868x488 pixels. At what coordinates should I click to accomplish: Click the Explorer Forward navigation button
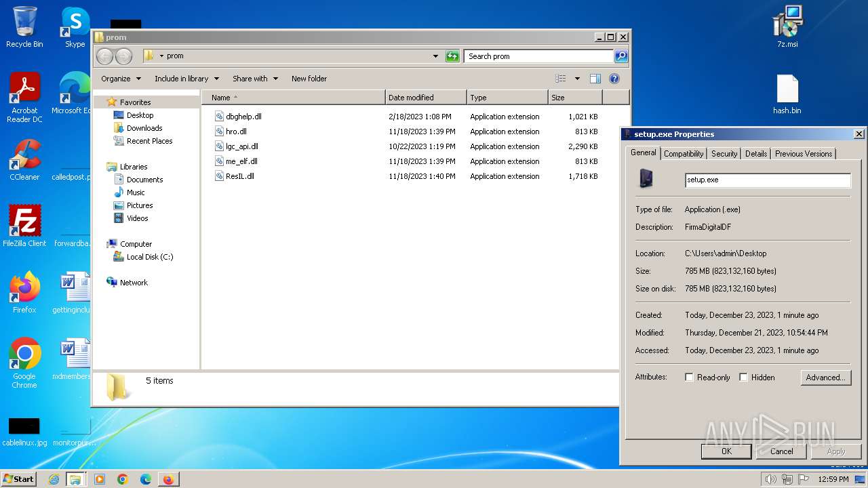click(x=123, y=56)
